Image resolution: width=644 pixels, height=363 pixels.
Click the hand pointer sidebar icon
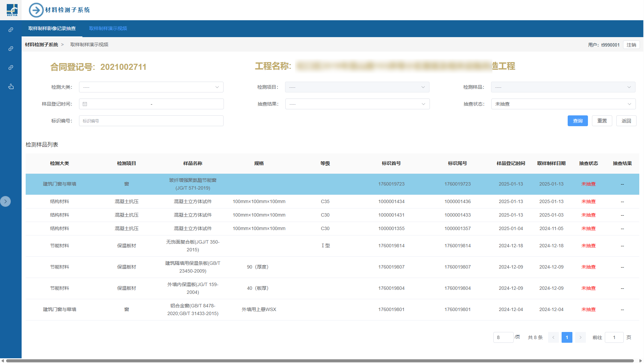click(x=11, y=87)
